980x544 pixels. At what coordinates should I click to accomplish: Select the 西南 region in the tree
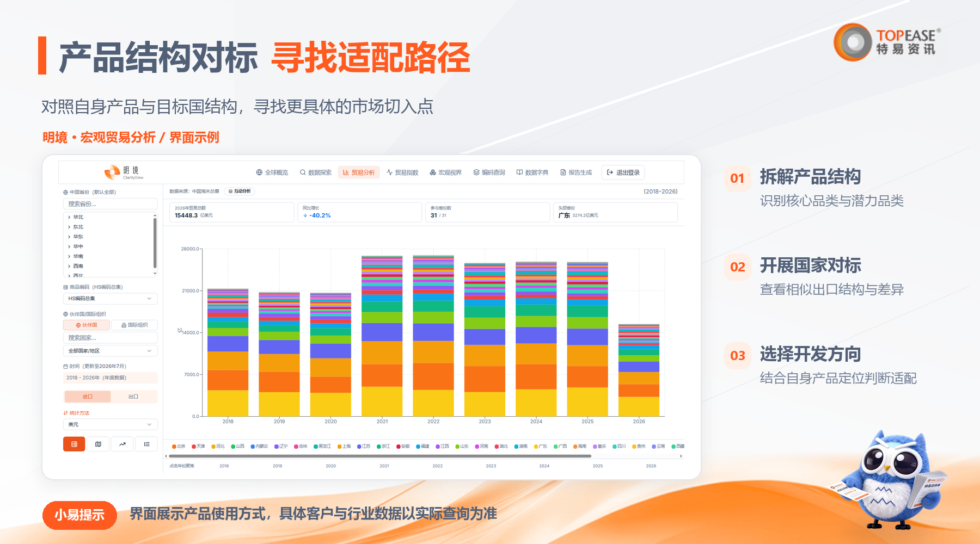coord(78,266)
